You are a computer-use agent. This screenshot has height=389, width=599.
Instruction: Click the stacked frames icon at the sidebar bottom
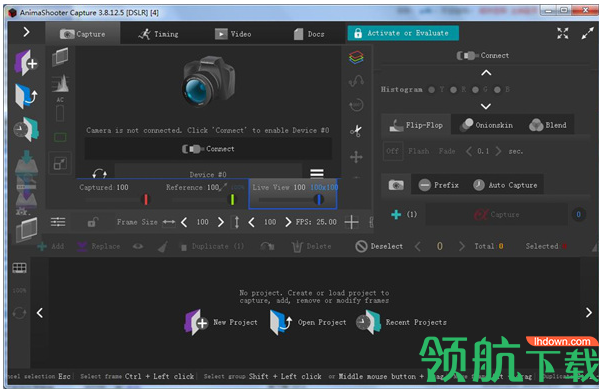(26, 230)
